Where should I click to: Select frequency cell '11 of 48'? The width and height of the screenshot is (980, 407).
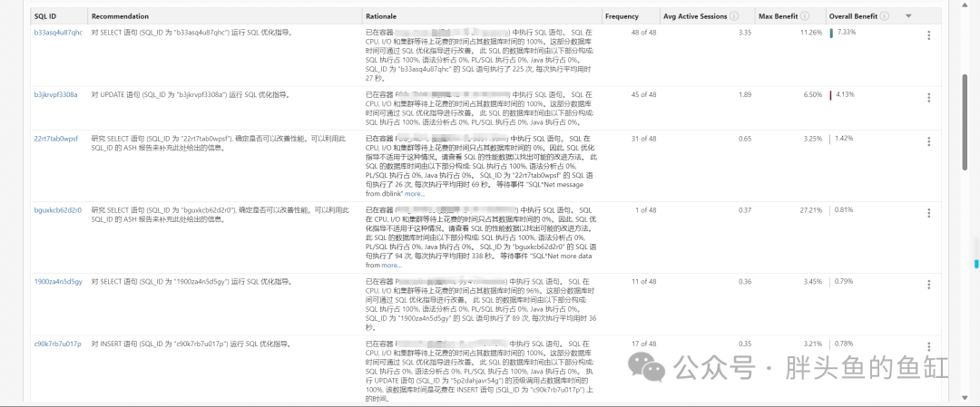(x=643, y=282)
